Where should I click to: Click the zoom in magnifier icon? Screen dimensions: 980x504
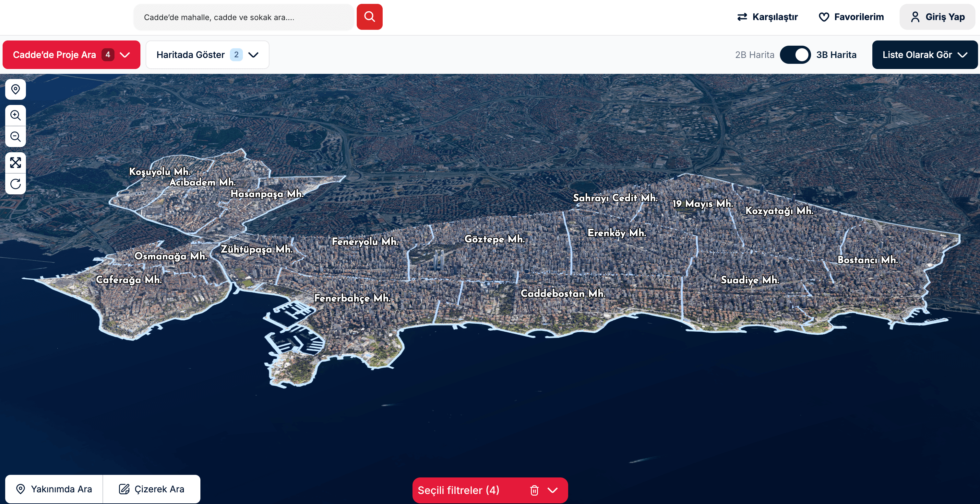point(15,115)
